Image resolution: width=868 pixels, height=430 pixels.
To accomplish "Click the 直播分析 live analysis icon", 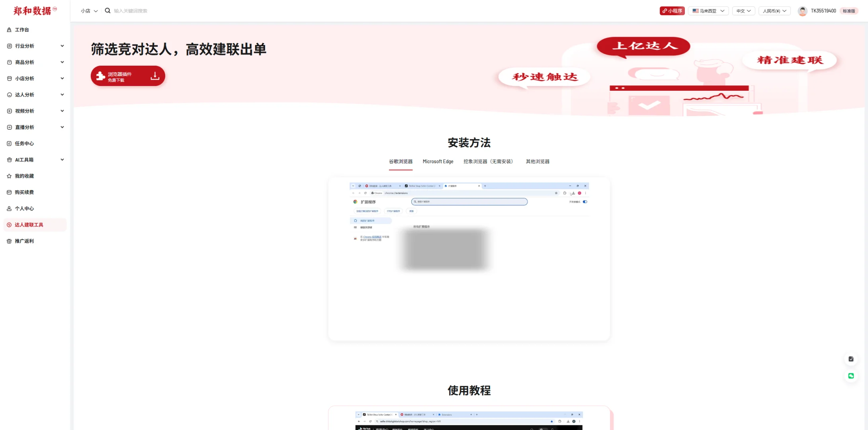I will pos(9,127).
